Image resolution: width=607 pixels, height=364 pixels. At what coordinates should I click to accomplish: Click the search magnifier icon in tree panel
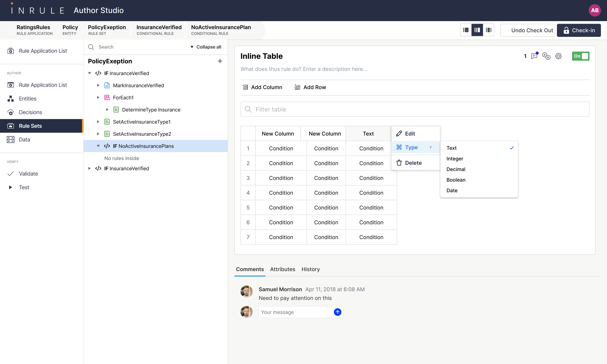point(91,47)
